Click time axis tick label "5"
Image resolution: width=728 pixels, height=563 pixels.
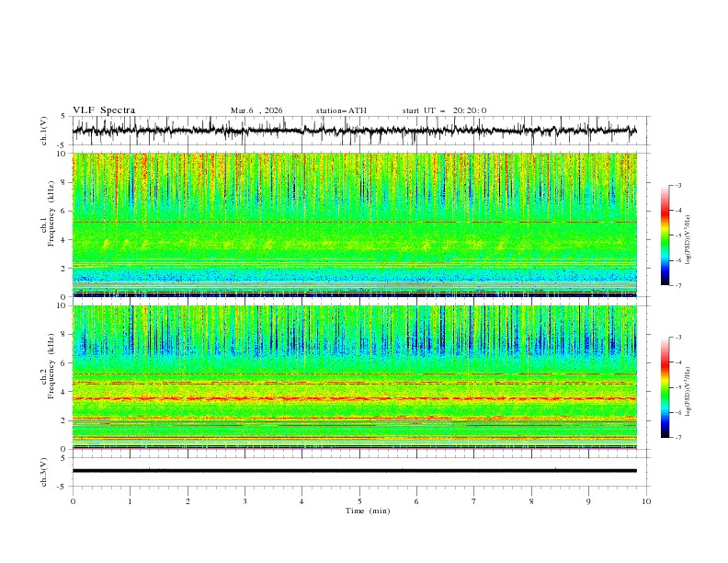coord(359,501)
